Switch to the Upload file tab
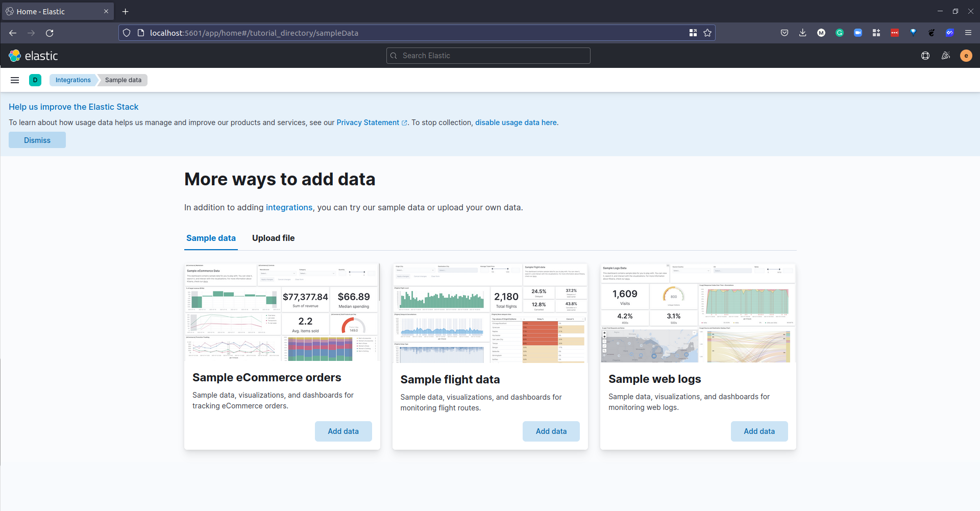The width and height of the screenshot is (980, 511). pyautogui.click(x=273, y=238)
